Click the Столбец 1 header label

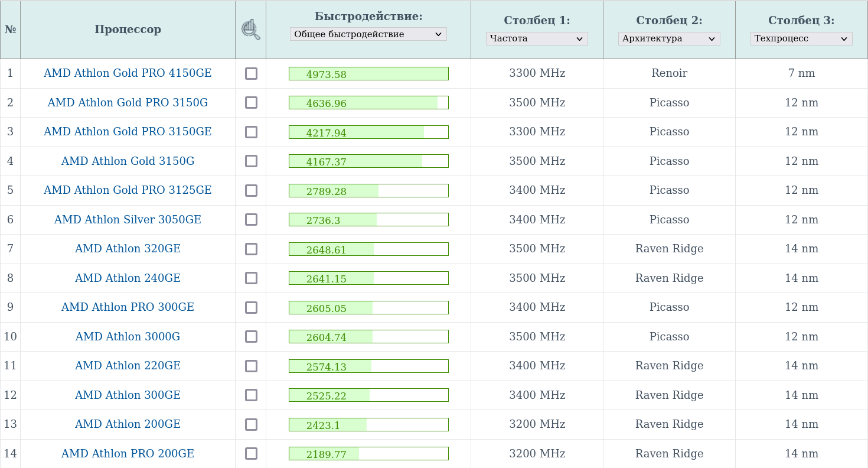pos(537,21)
